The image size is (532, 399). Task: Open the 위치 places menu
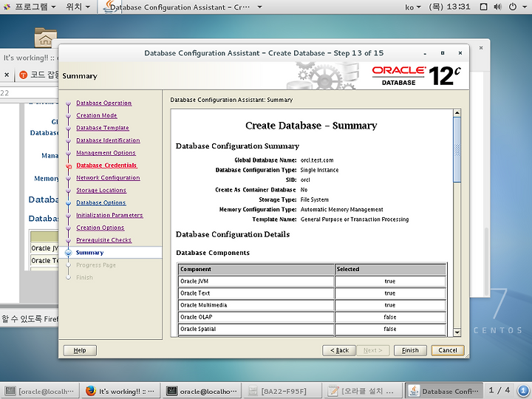[78, 7]
